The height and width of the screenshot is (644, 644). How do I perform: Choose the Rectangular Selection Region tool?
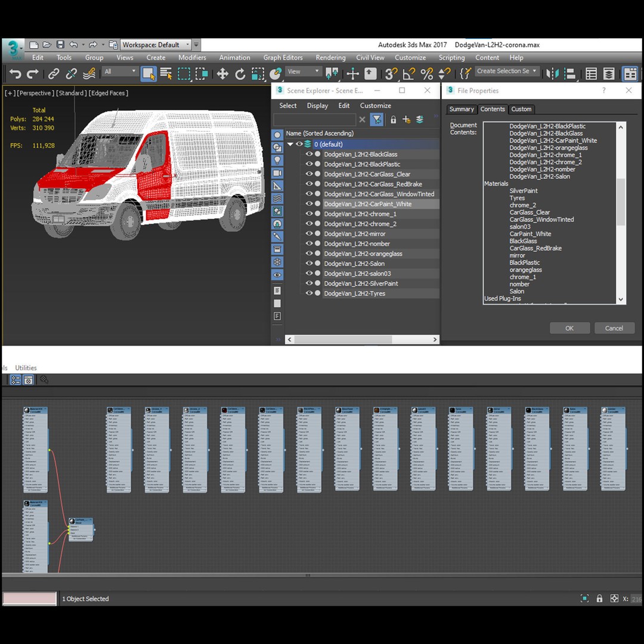coord(184,74)
